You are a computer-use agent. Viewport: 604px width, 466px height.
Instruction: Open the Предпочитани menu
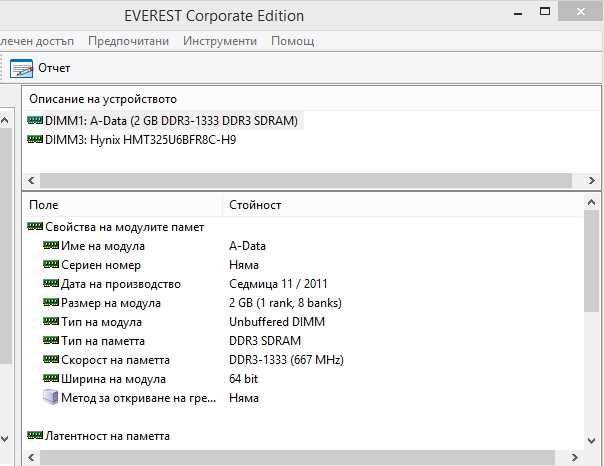pos(128,41)
